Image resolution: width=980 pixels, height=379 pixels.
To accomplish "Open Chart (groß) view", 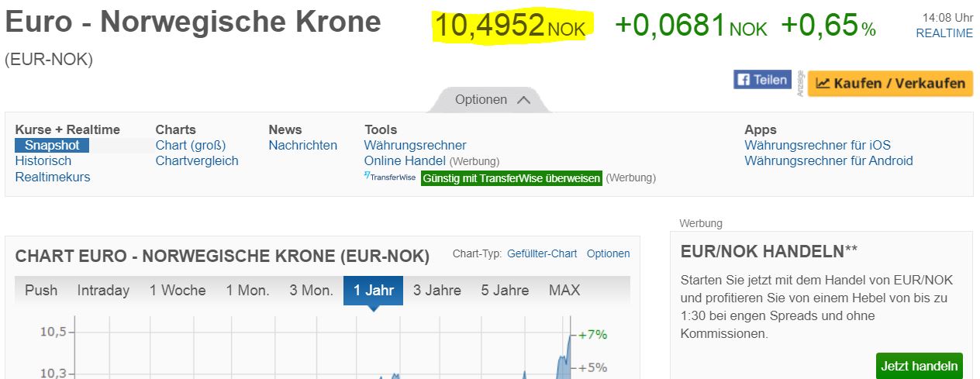I will pos(191,145).
